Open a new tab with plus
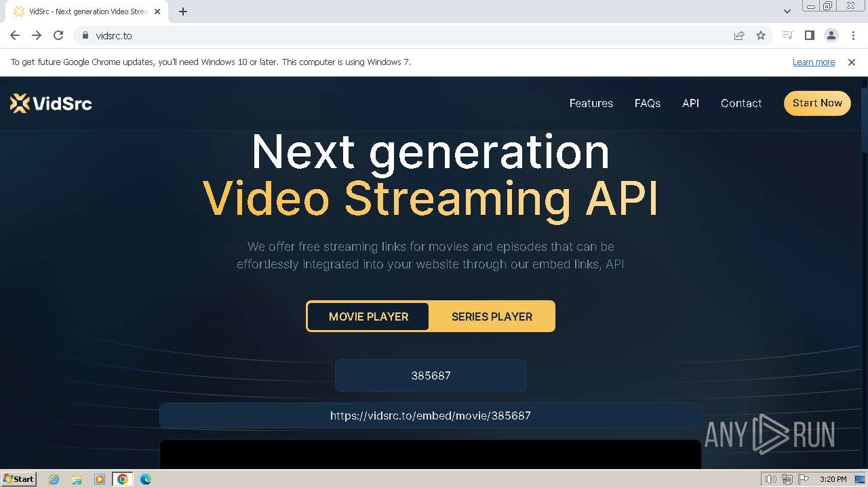This screenshot has width=868, height=488. (183, 12)
